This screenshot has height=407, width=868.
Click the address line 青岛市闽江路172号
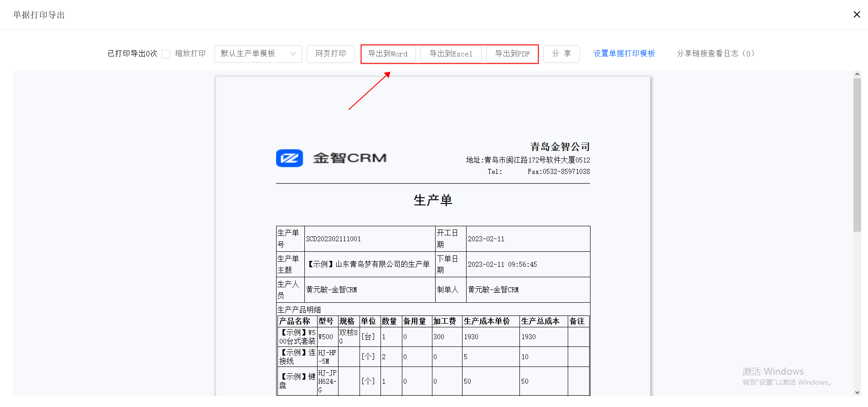point(528,160)
